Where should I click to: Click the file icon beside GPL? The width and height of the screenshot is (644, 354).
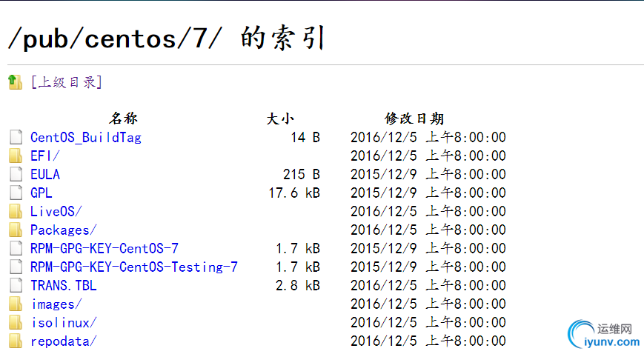[x=16, y=193]
